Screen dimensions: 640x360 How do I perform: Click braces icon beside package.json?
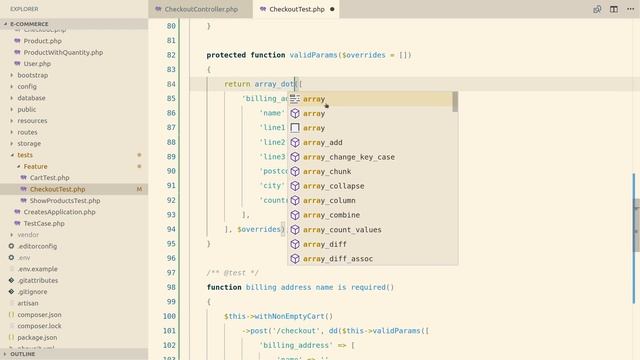(x=11, y=337)
